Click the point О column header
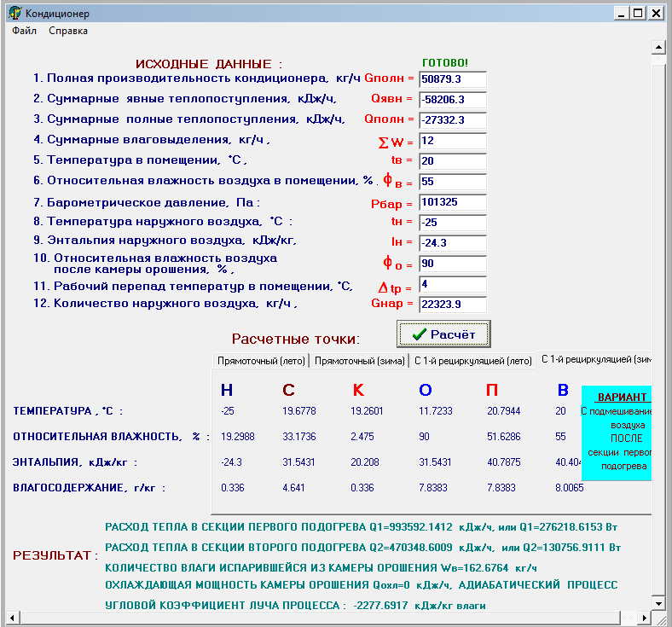672x627 pixels. tap(426, 390)
